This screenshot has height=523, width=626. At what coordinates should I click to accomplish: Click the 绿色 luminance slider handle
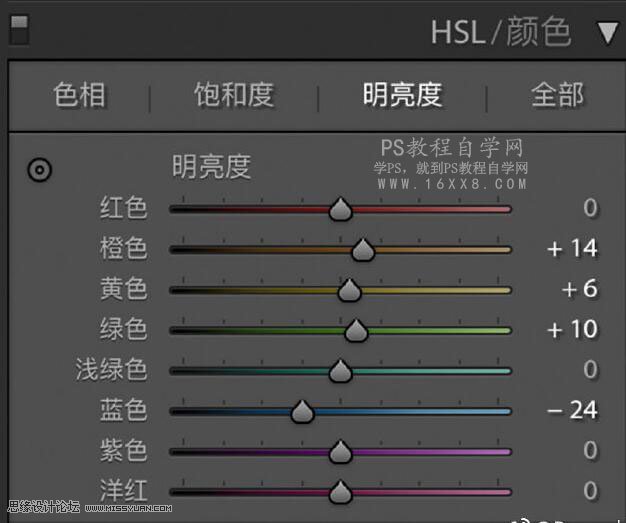(x=356, y=331)
